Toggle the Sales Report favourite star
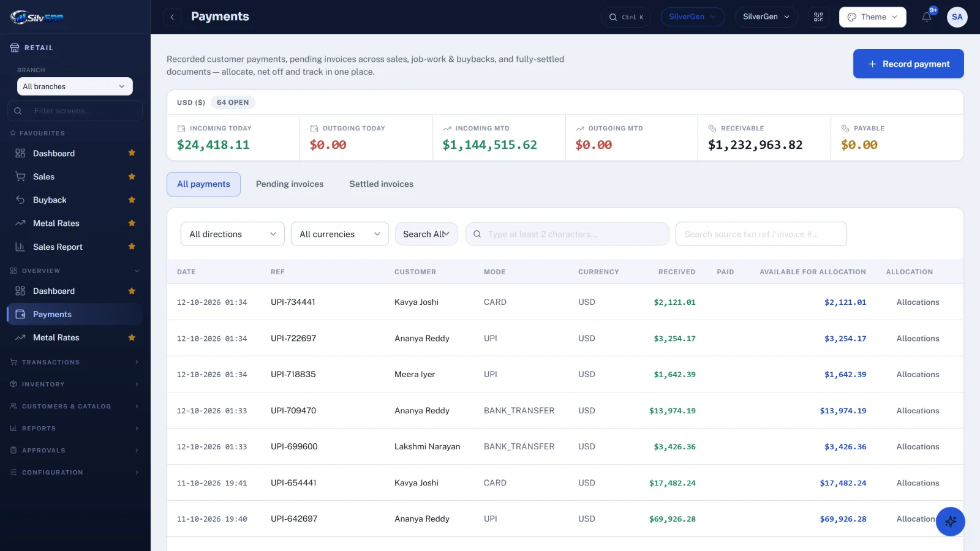The height and width of the screenshot is (551, 980). (132, 246)
